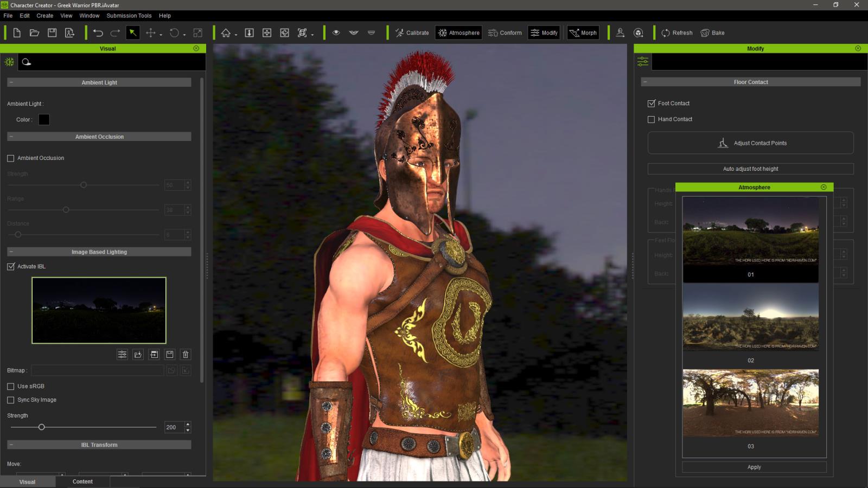Collapse the Image Based Lighting section
The width and height of the screenshot is (868, 488).
(11, 252)
